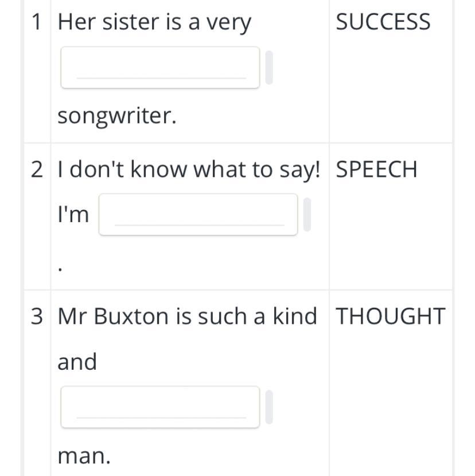Click grey marker beside second answer box
The width and height of the screenshot is (475, 476).
pos(307,215)
